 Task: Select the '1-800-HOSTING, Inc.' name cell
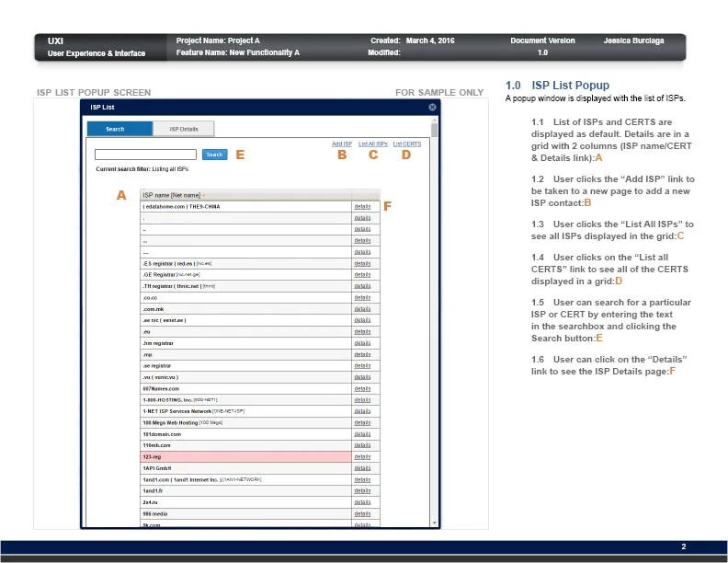click(246, 400)
